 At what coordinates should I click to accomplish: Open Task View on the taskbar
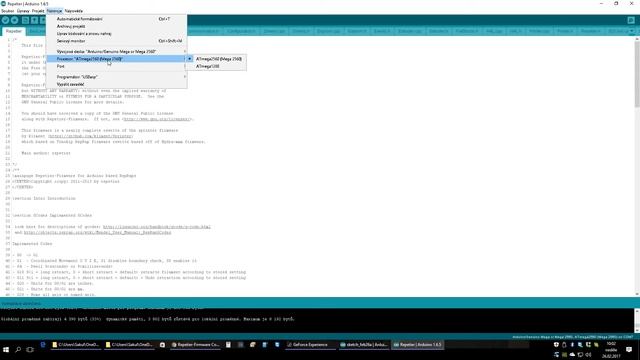30,350
